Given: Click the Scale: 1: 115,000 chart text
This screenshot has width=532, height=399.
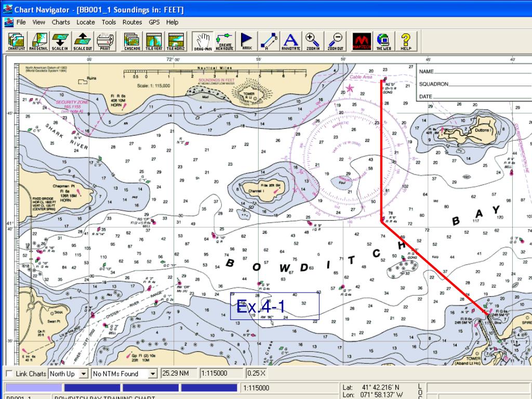Looking at the screenshot, I should pyautogui.click(x=153, y=86).
